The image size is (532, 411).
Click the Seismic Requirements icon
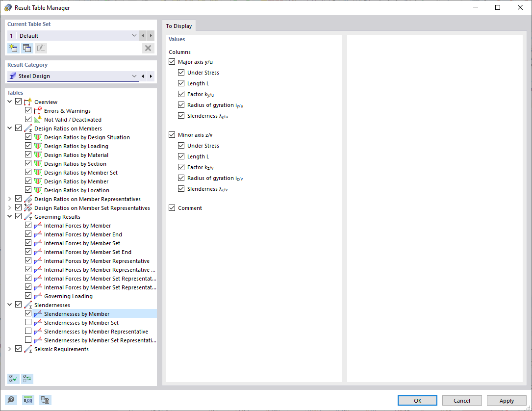28,349
